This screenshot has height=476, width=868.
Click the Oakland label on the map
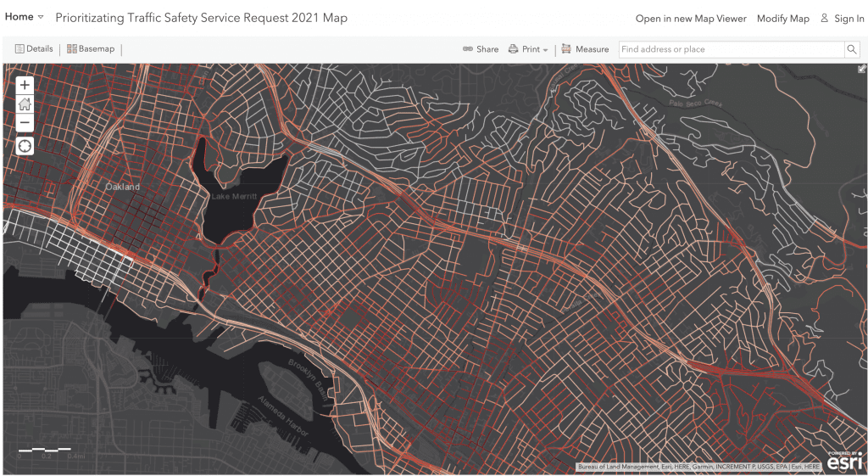(122, 187)
